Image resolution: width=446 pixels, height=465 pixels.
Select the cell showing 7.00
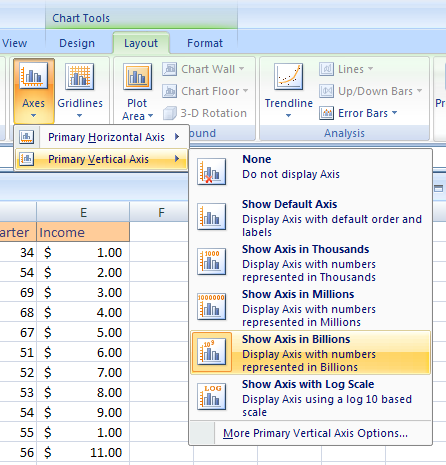pyautogui.click(x=83, y=372)
